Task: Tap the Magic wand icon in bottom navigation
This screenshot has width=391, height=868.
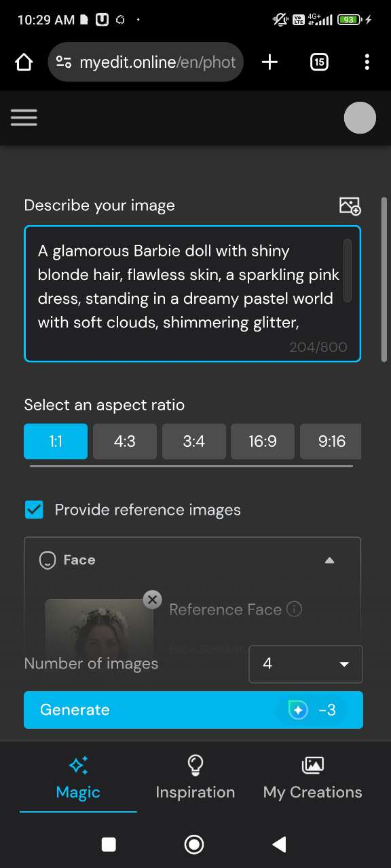Action: (x=77, y=765)
